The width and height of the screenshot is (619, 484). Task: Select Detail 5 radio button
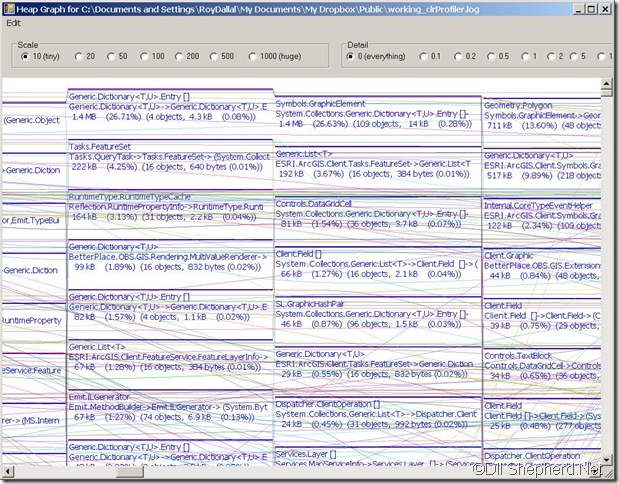coord(578,56)
